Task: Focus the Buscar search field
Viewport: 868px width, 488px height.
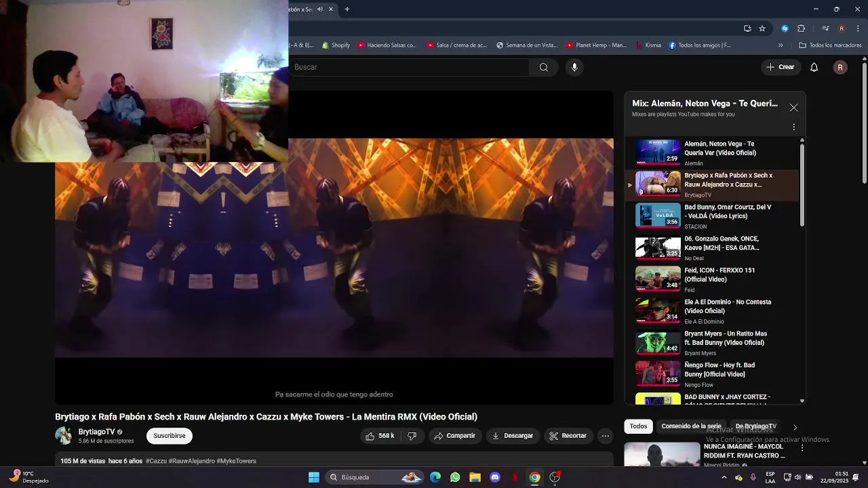Action: 410,67
